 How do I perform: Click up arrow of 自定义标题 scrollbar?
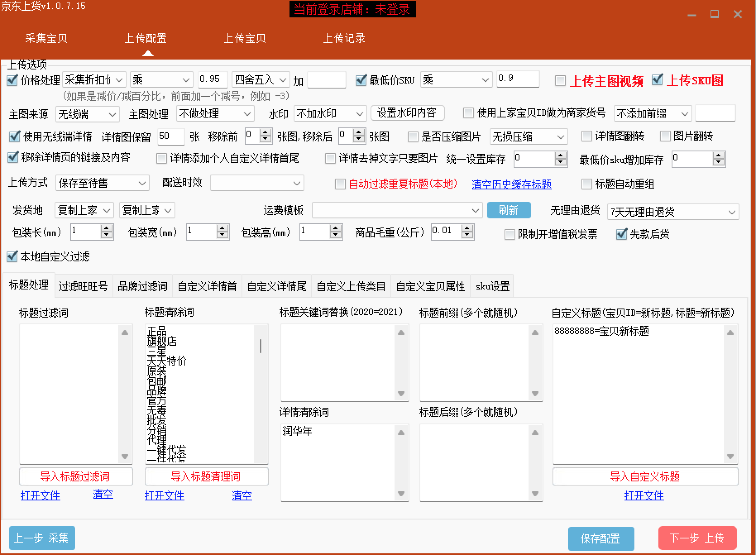click(x=730, y=333)
